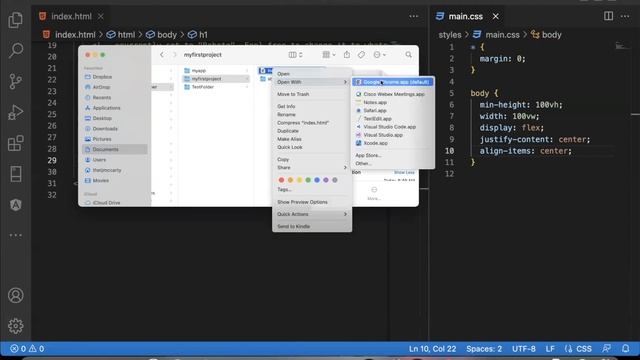This screenshot has height=360, width=640.
Task: Show additional views ellipsis in activity bar
Action: coord(16,235)
